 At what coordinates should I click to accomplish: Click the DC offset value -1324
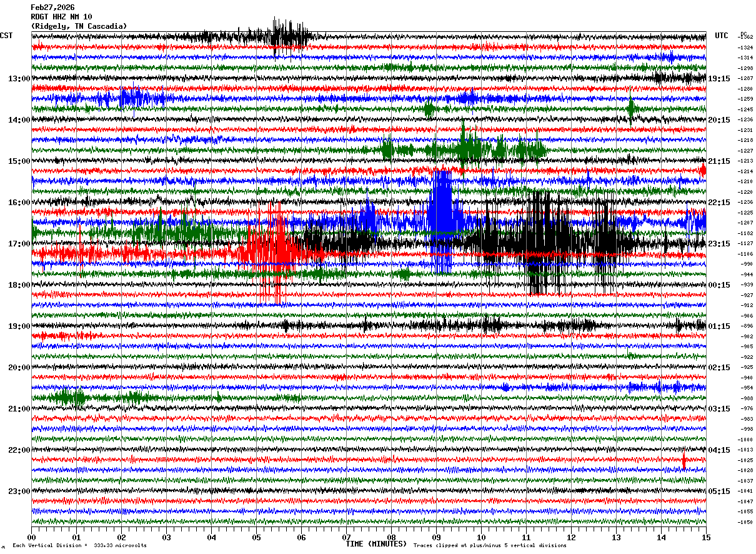pos(745,48)
